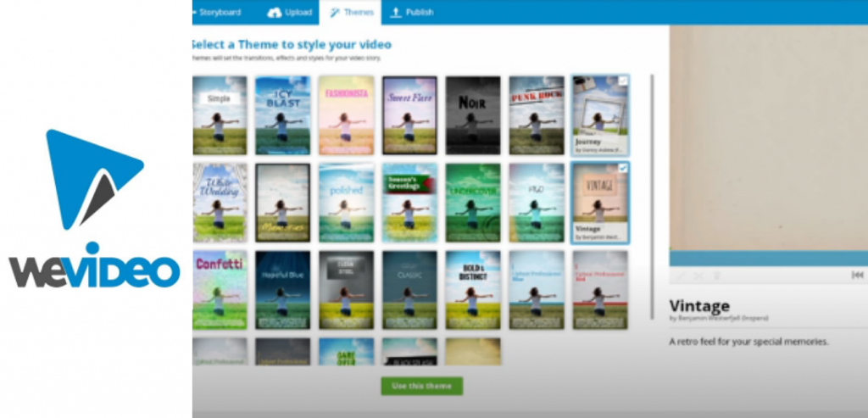Click 'Select a Theme to style your video' heading
Viewport: 868px width, 418px height.
tap(292, 44)
